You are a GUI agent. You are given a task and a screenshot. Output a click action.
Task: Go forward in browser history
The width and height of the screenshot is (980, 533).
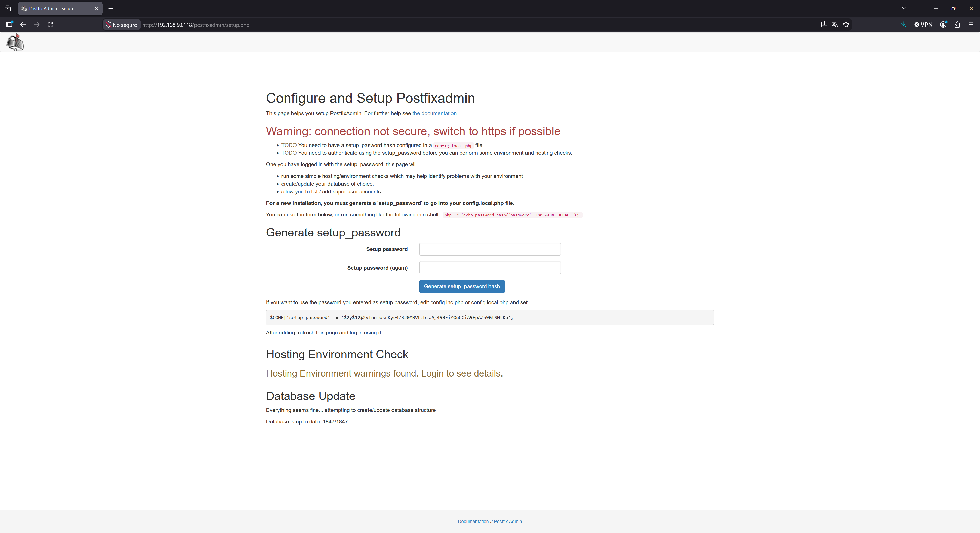pos(36,25)
